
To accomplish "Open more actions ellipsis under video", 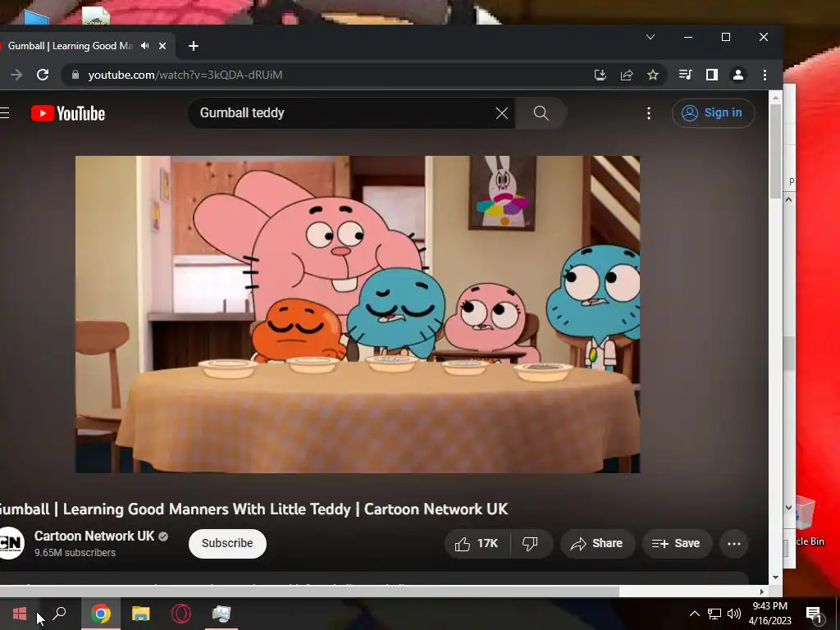I will [734, 544].
